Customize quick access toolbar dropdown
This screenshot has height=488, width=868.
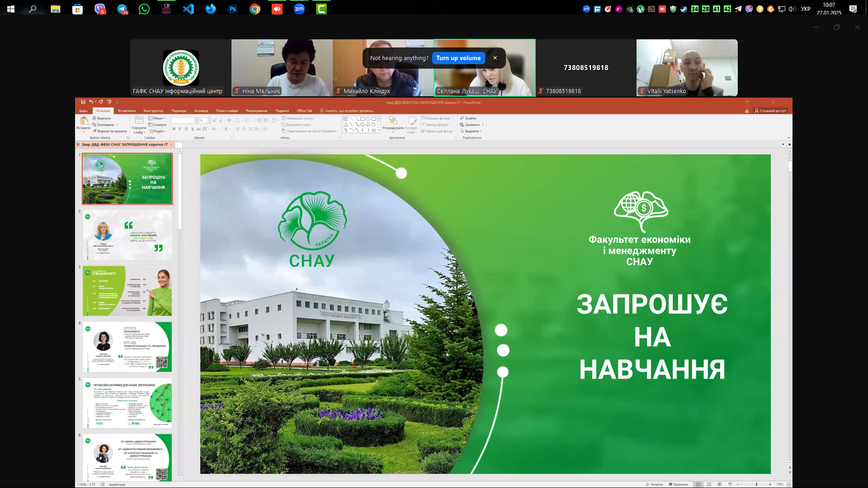(117, 102)
